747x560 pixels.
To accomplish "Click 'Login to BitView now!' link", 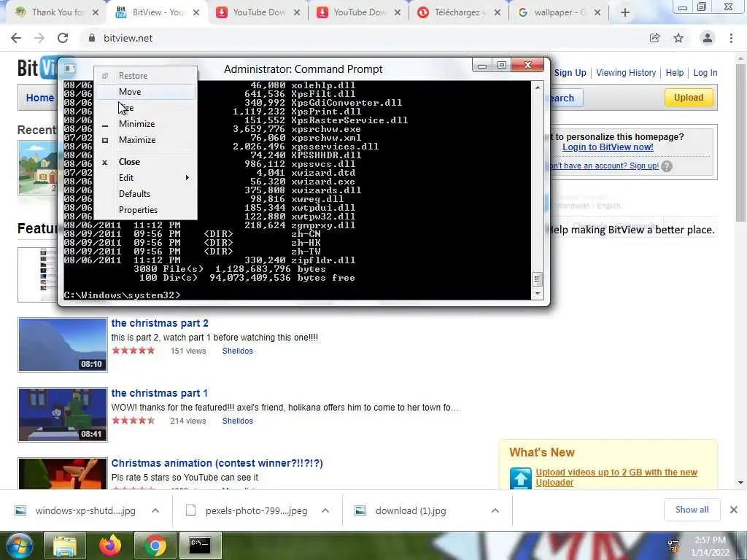I will coord(608,147).
